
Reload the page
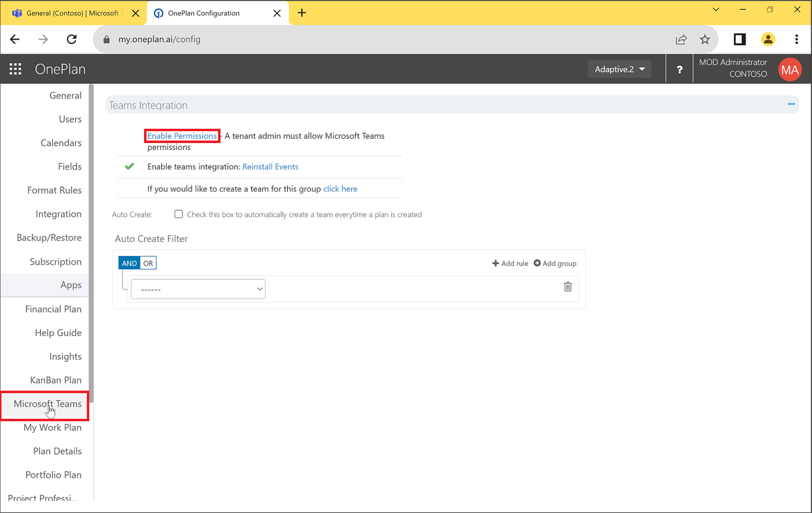pyautogui.click(x=72, y=39)
